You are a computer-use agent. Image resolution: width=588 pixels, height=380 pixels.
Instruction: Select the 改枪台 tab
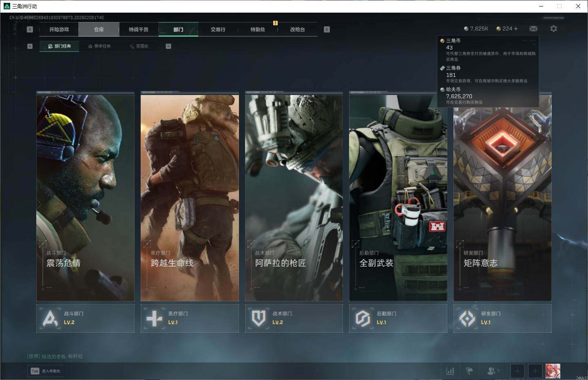pos(297,29)
